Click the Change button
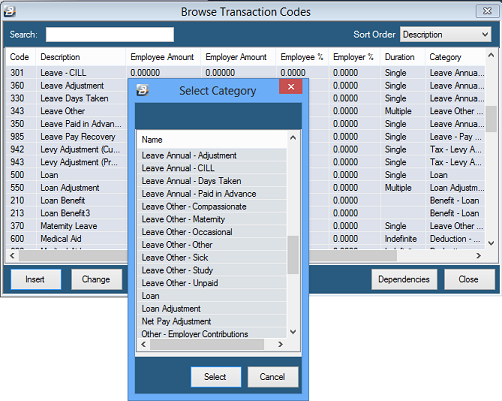Viewport: 502px width, 401px height. pyautogui.click(x=96, y=279)
